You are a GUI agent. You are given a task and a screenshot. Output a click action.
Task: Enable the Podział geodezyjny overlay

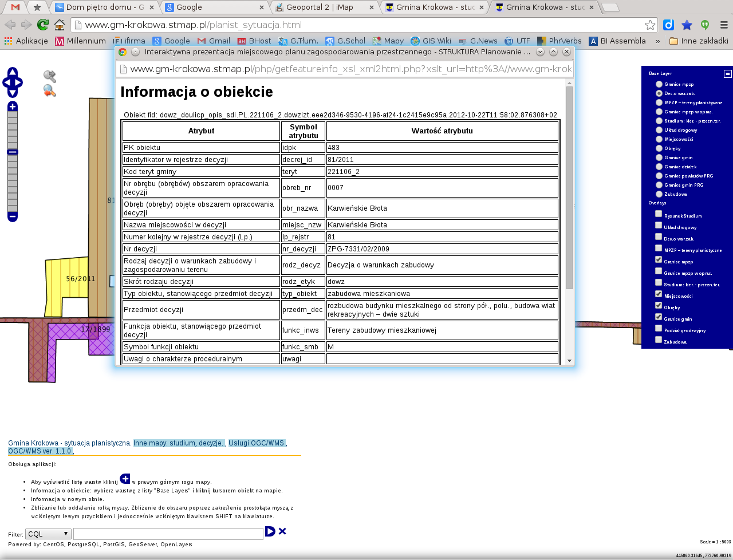pos(659,328)
